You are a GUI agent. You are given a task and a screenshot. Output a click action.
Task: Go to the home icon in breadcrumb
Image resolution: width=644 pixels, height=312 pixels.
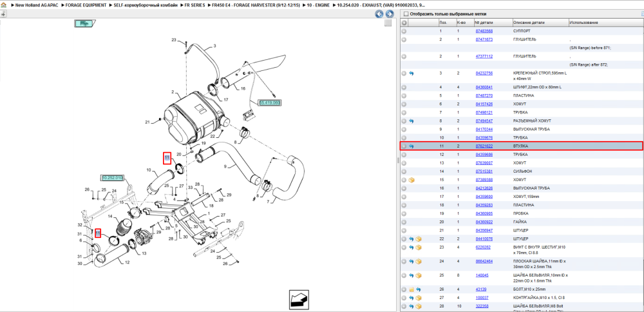[4, 5]
